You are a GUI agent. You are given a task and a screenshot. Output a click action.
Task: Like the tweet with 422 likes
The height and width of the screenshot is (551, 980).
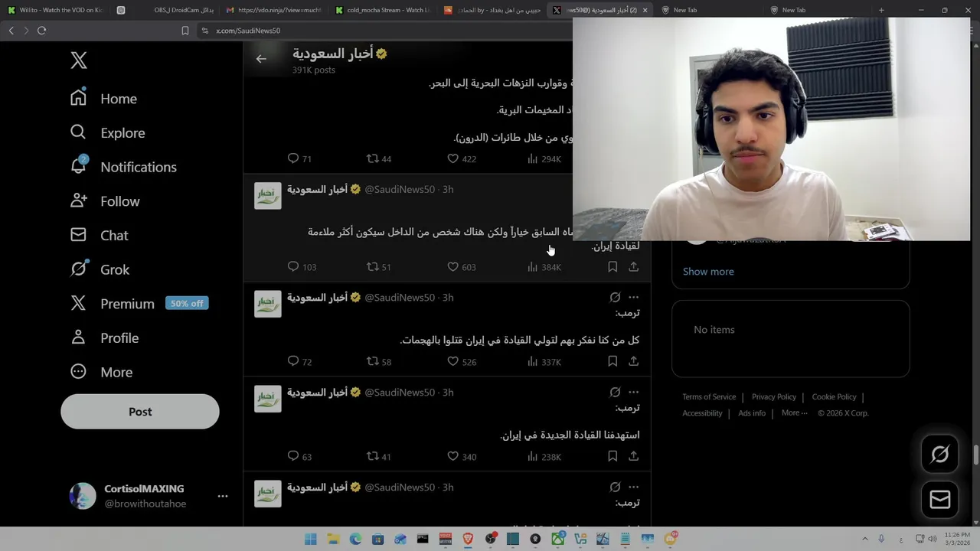click(462, 158)
